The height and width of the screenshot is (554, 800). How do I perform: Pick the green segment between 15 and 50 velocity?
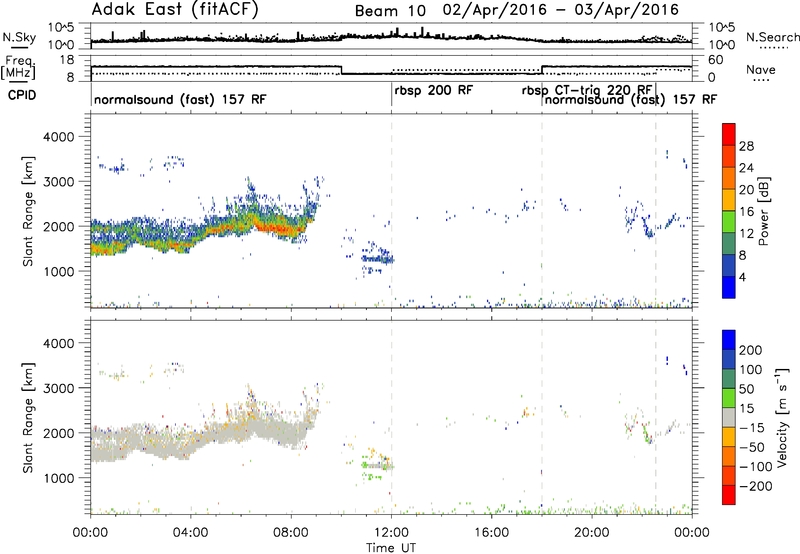[x=729, y=398]
